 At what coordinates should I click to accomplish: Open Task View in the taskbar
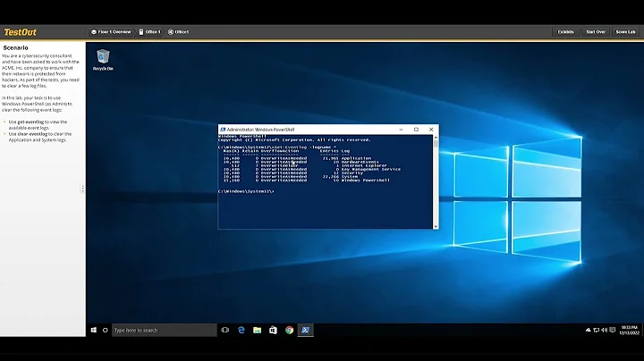(x=225, y=331)
